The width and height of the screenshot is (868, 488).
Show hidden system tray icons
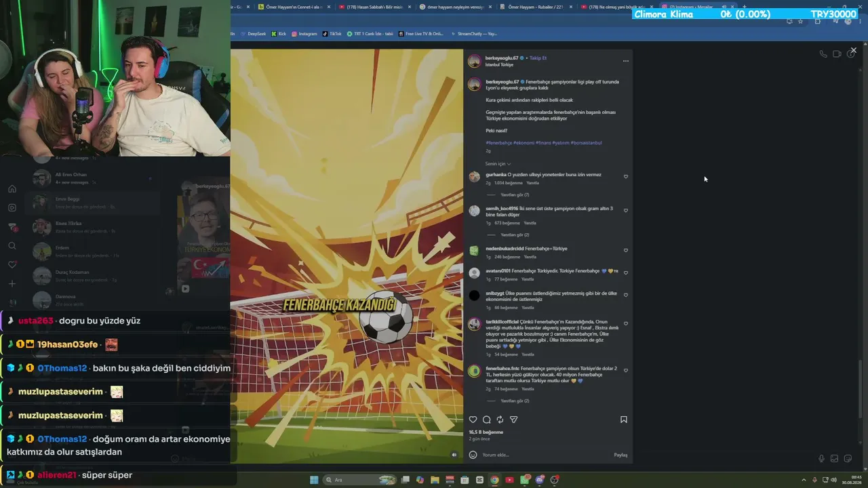pos(804,480)
